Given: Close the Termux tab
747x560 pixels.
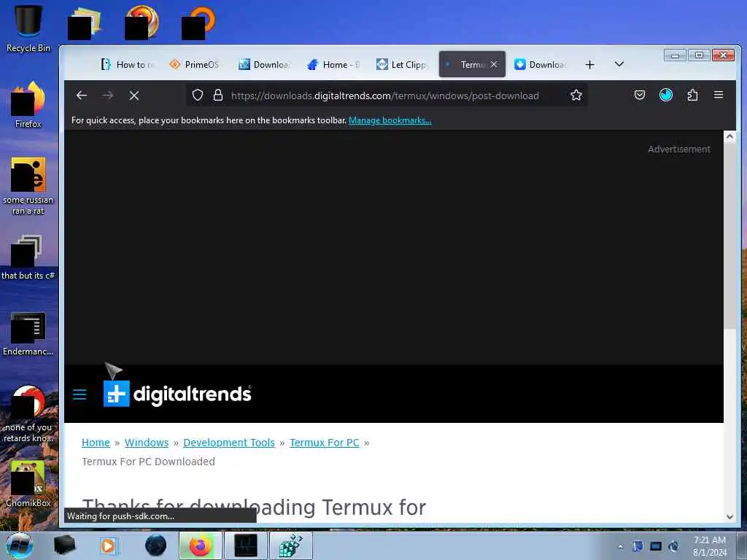Looking at the screenshot, I should click(494, 64).
